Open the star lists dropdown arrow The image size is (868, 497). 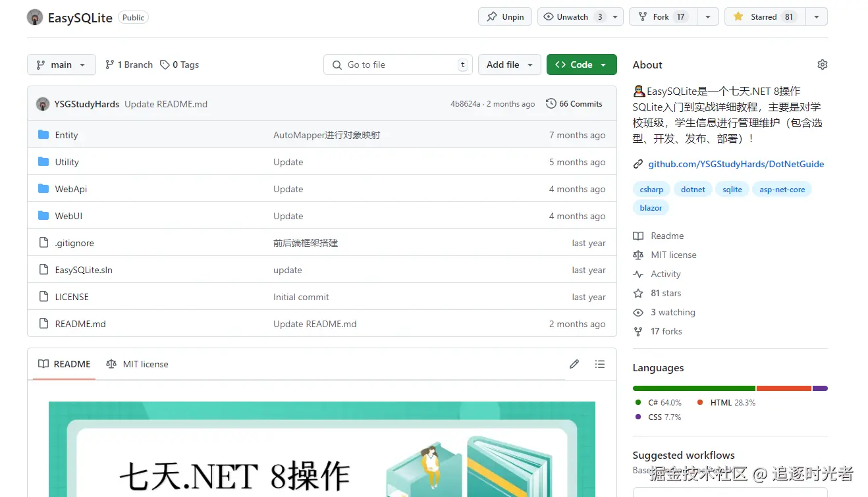pos(817,17)
